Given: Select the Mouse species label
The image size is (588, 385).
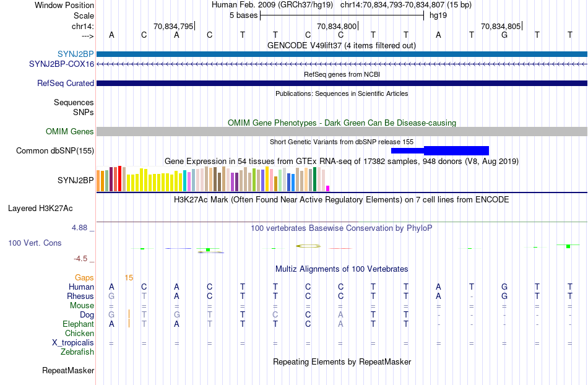Looking at the screenshot, I should coord(82,306).
